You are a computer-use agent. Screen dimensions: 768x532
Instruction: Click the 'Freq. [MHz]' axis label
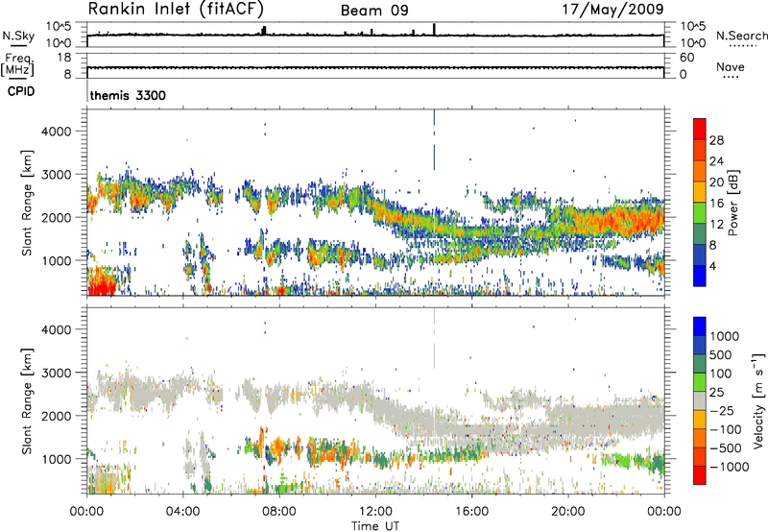[17, 64]
